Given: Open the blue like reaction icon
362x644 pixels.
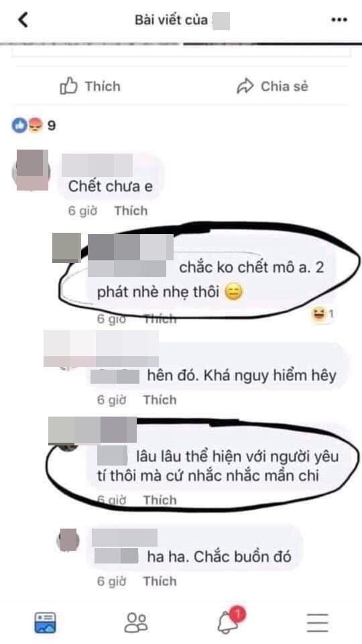Looking at the screenshot, I should tap(19, 125).
